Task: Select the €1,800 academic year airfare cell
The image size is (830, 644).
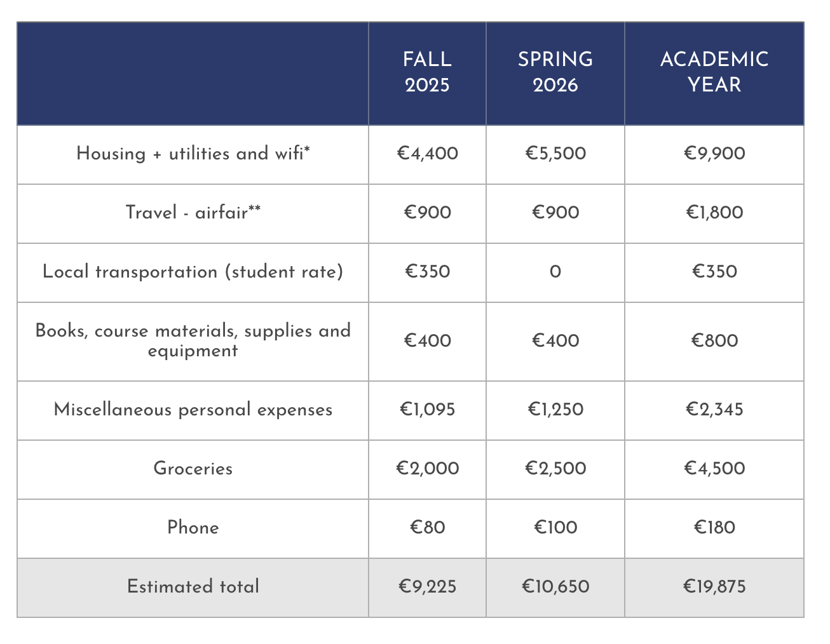Action: 714,212
